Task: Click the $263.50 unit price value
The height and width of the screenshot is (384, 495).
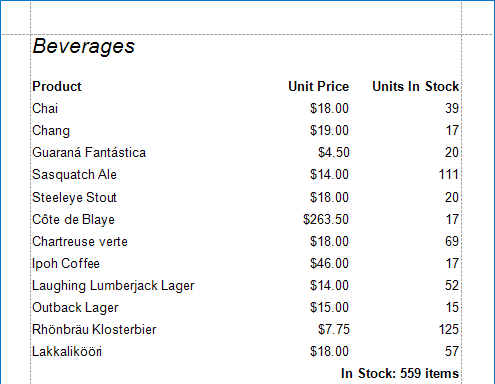Action: (x=326, y=219)
